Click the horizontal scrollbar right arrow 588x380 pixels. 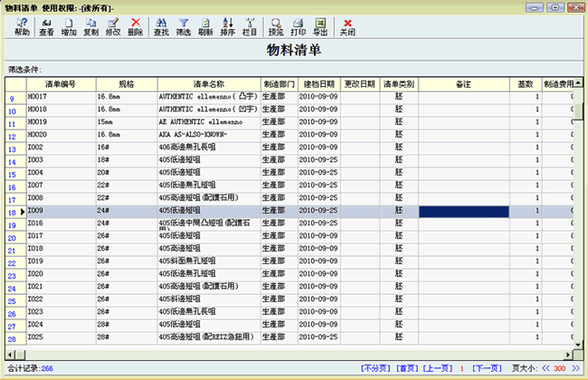[x=568, y=355]
